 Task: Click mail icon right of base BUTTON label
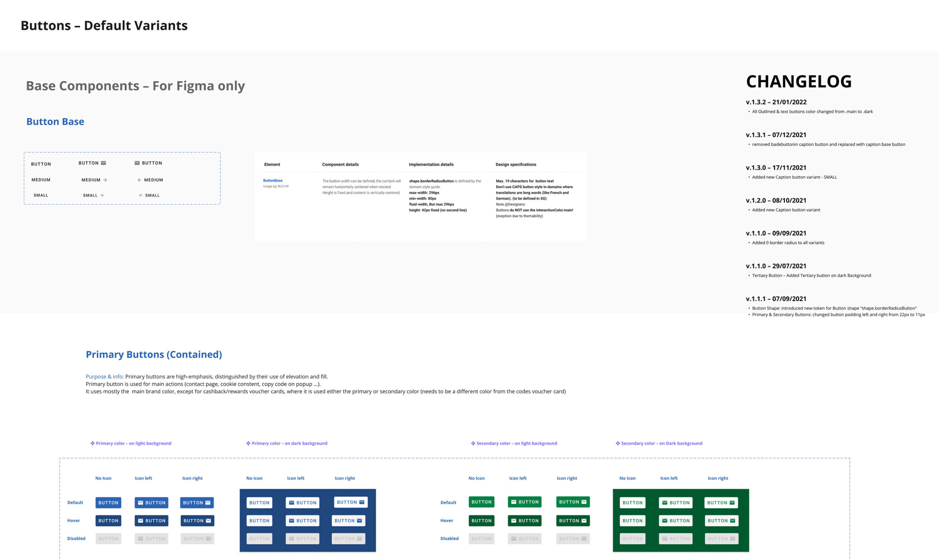103,163
